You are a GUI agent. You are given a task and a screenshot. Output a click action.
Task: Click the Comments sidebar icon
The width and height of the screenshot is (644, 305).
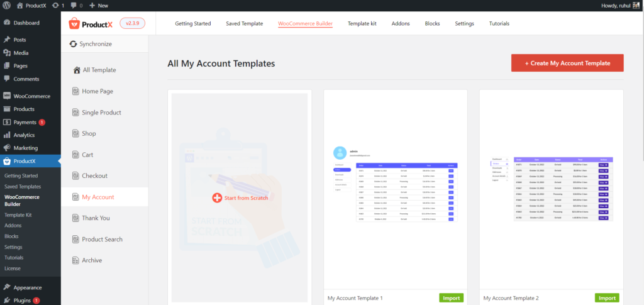pos(7,79)
